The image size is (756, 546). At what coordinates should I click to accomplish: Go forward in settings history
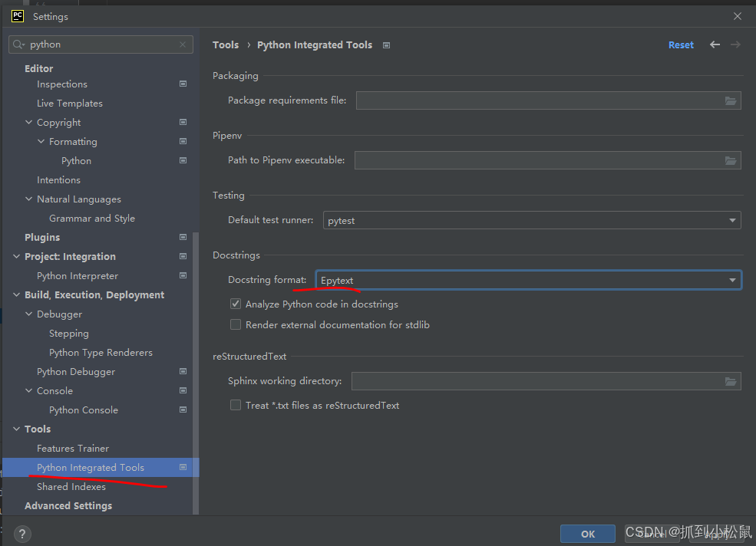(x=735, y=44)
